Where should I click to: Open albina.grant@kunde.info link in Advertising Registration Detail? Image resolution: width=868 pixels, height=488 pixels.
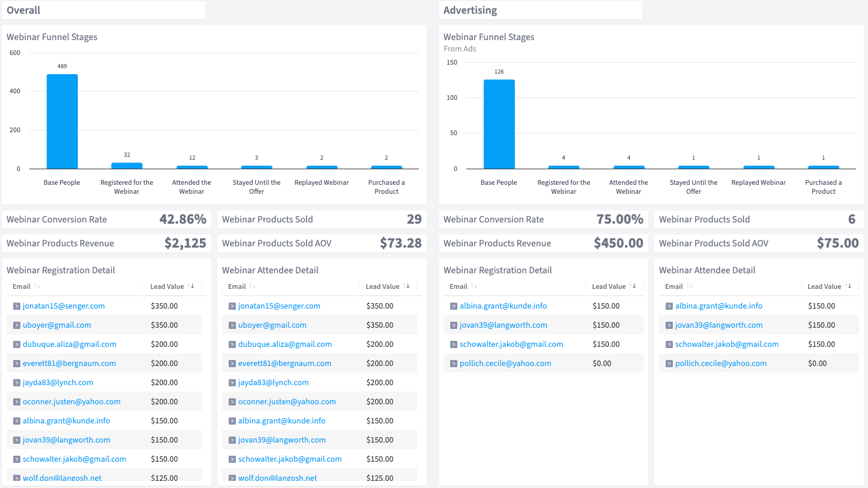(x=503, y=306)
